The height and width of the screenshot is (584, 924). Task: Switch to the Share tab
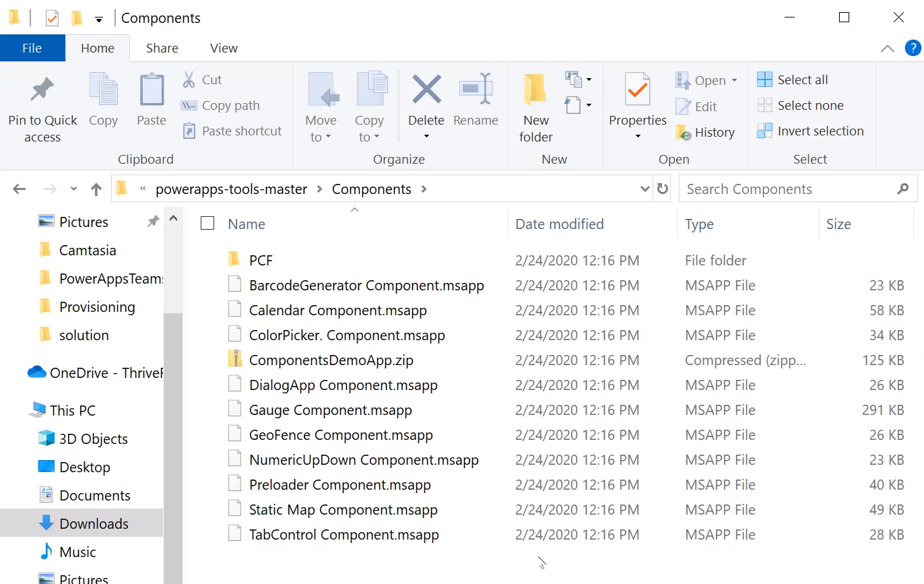[x=162, y=48]
